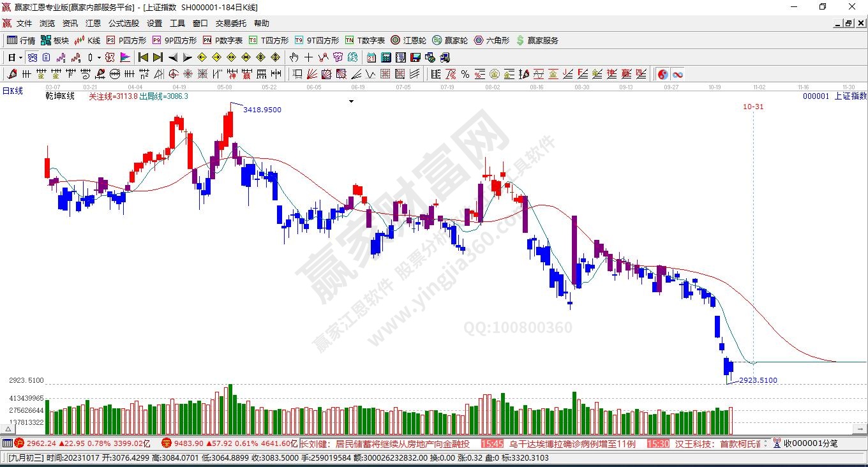
Task: Click the calculator icon in toolbar
Action: click(x=385, y=57)
